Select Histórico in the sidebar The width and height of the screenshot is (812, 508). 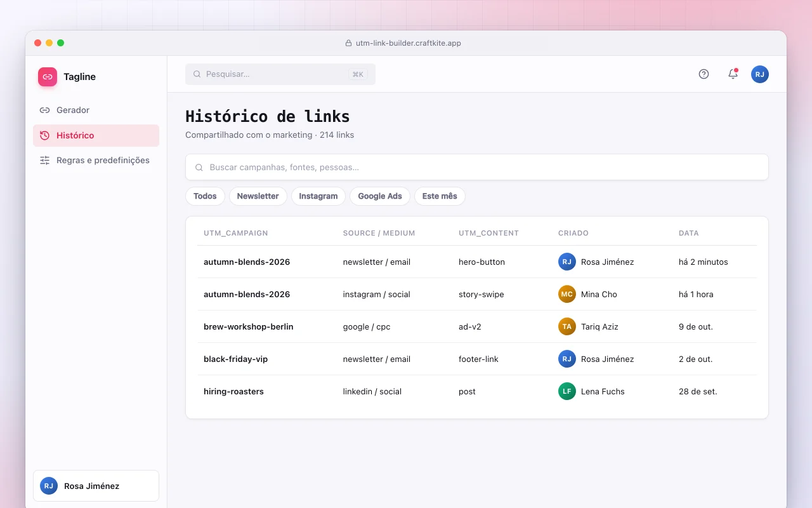pos(96,135)
